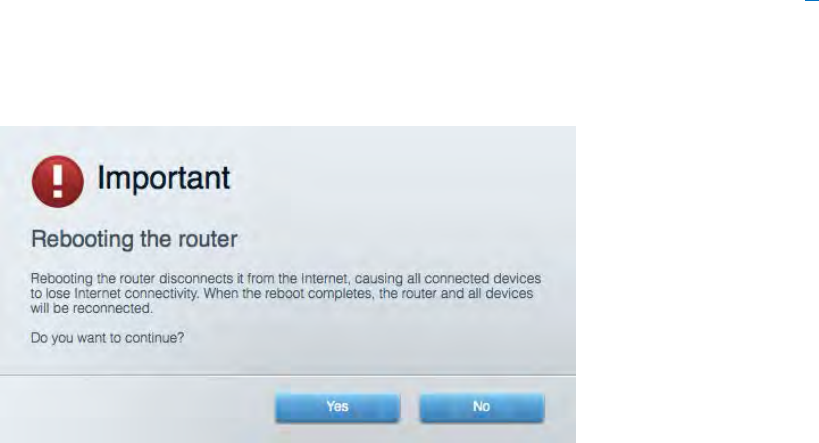Select the white exclamation mark inside the red circle
Screen dimensions: 819x443
tap(57, 181)
